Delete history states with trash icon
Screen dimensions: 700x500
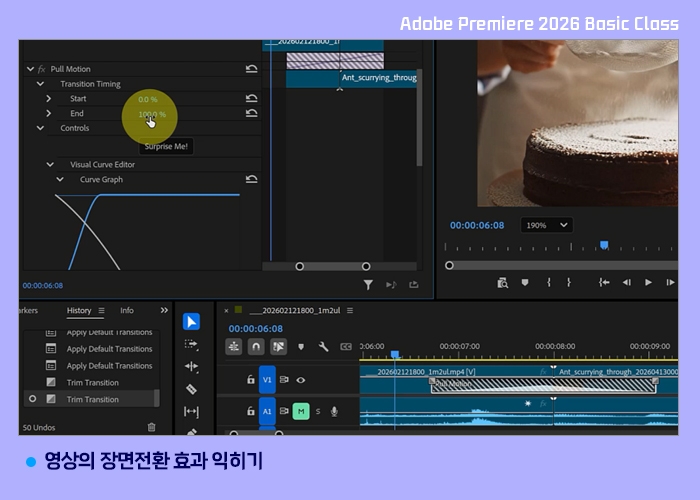click(151, 427)
